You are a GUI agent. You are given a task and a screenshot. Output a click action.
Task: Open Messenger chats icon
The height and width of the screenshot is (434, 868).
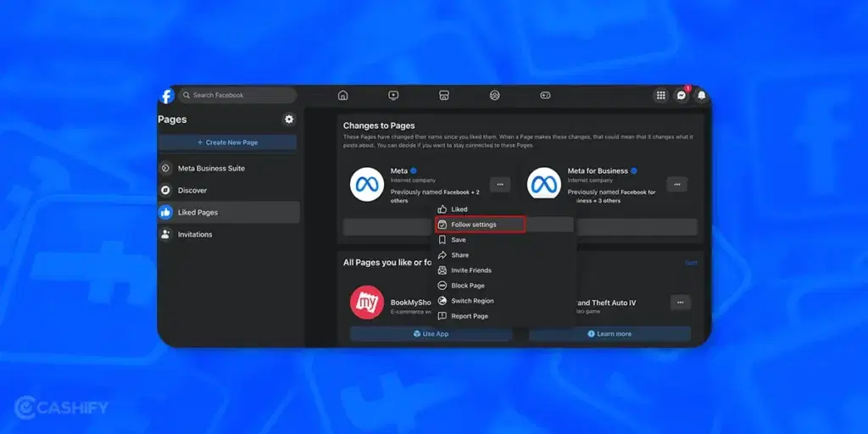(682, 95)
